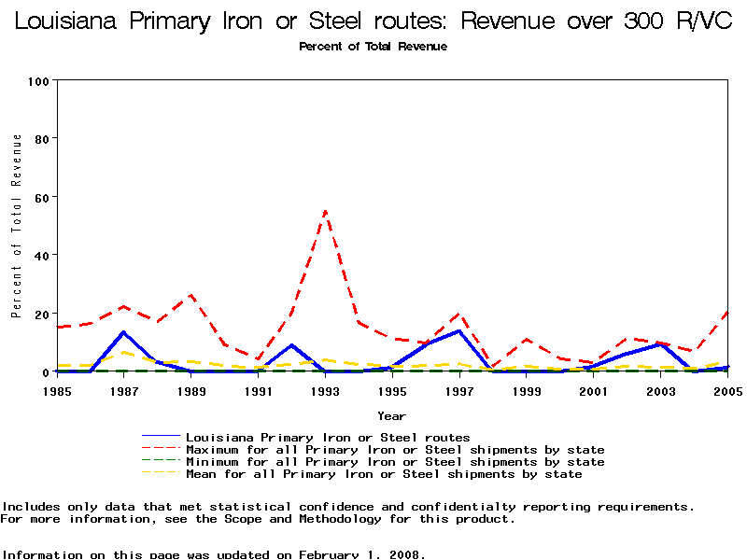Click the 1985 tick label on x-axis
747x560 pixels.
(57, 391)
